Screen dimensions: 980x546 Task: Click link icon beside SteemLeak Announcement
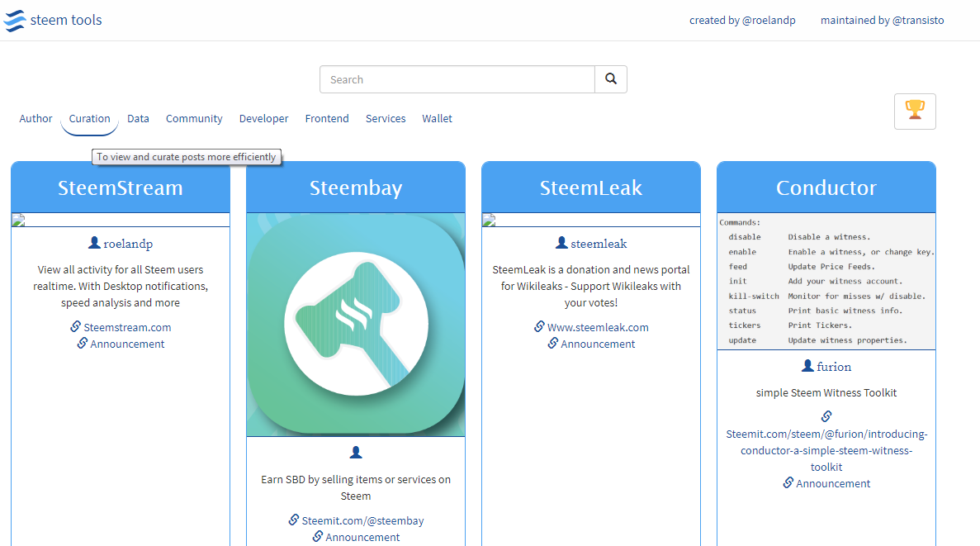[552, 343]
